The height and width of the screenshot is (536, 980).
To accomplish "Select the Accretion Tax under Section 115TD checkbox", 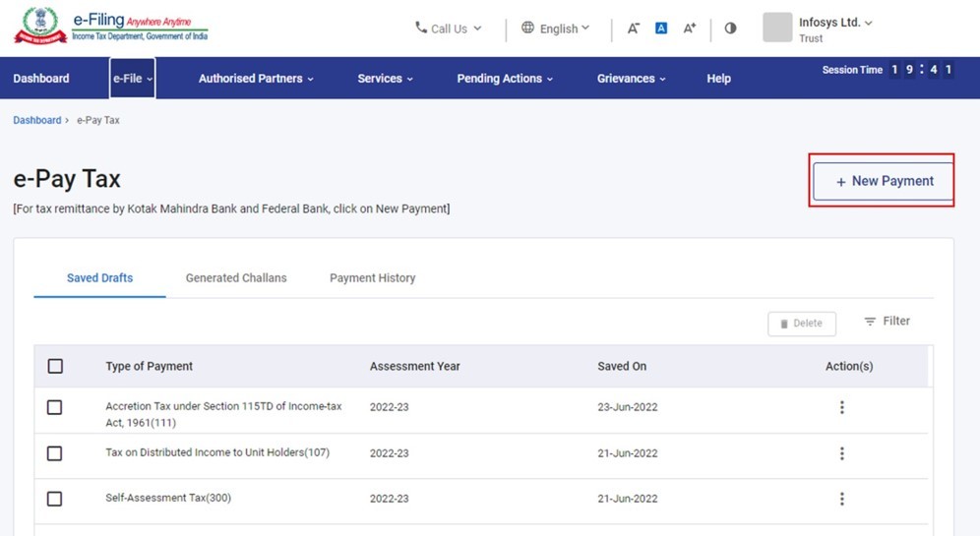I will click(x=55, y=407).
